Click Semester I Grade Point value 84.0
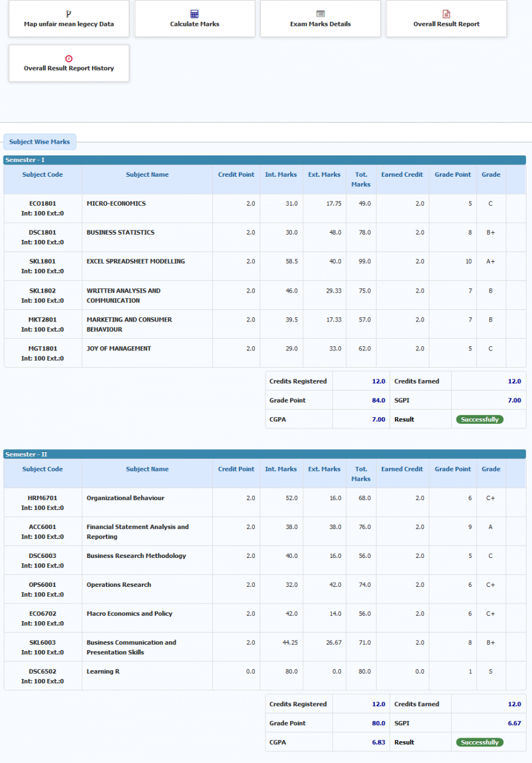Viewport: 532px width, 763px height. click(x=378, y=400)
